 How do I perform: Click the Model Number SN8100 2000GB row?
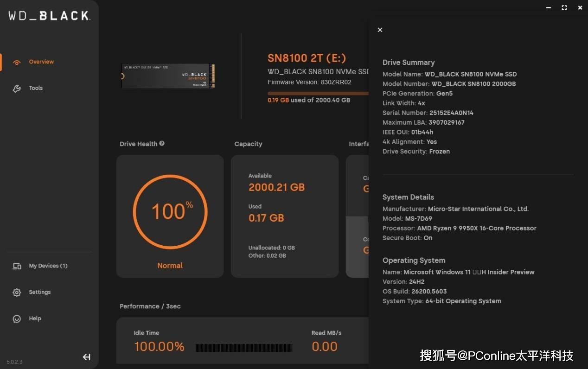pos(449,84)
